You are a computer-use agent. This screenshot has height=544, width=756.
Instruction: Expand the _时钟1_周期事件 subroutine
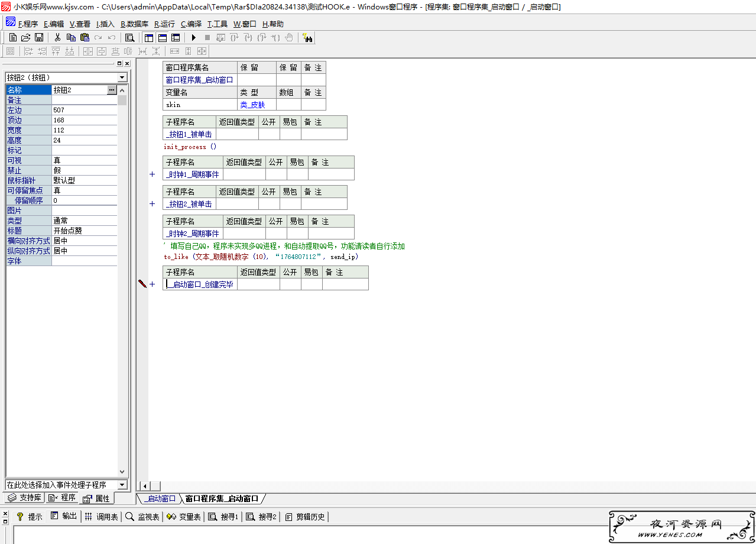(152, 174)
